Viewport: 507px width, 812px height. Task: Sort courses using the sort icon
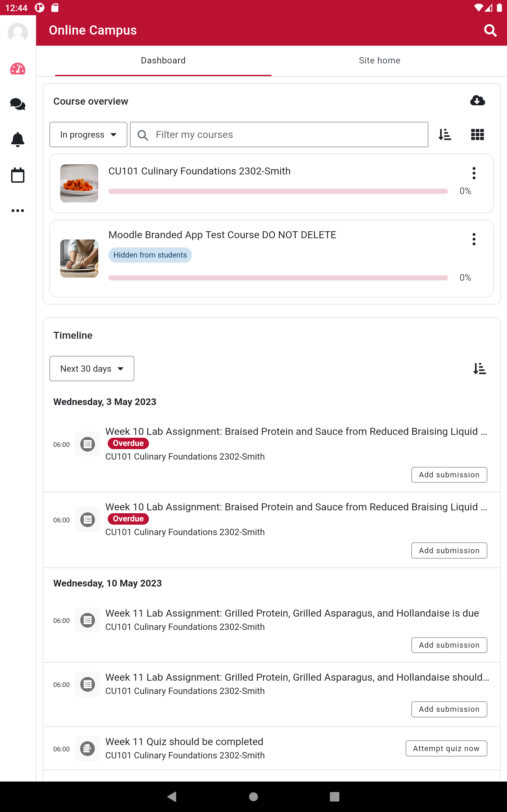(445, 134)
